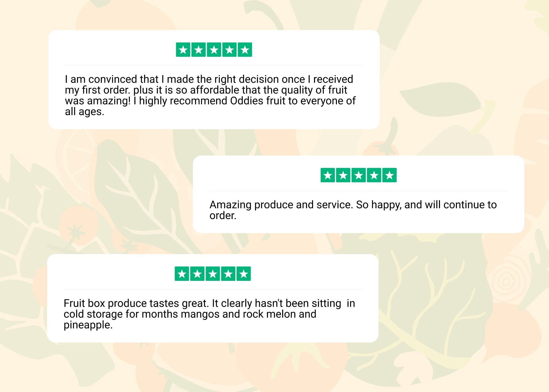Click the divider line in the fruit box review card

pyautogui.click(x=213, y=289)
